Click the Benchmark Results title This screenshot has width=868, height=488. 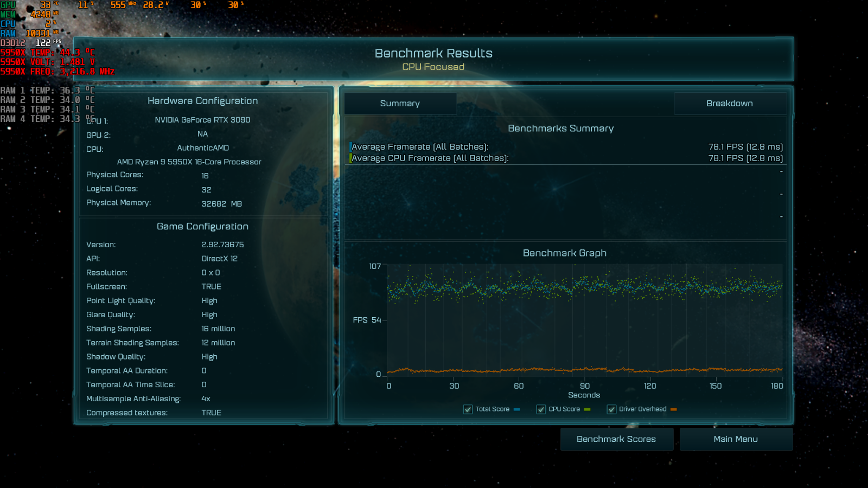coord(433,53)
